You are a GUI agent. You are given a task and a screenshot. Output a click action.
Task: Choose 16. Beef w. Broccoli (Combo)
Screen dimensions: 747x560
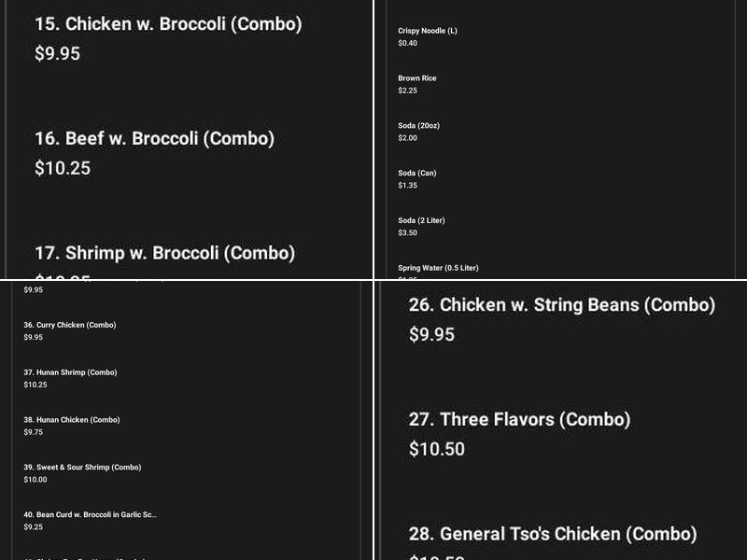point(154,139)
